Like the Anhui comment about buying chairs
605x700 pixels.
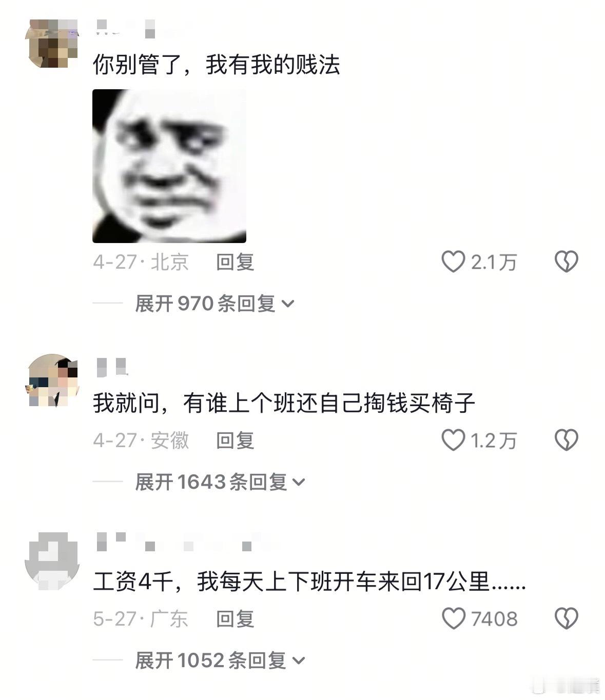pyautogui.click(x=454, y=440)
